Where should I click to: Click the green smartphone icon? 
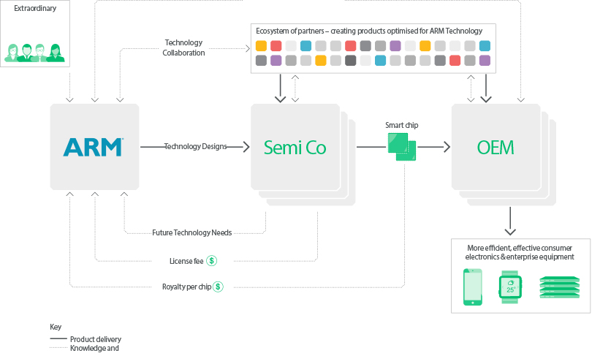pos(473,287)
